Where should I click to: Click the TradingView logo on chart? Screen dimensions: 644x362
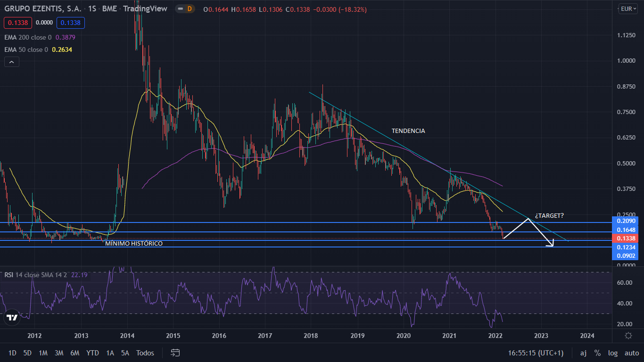click(12, 318)
